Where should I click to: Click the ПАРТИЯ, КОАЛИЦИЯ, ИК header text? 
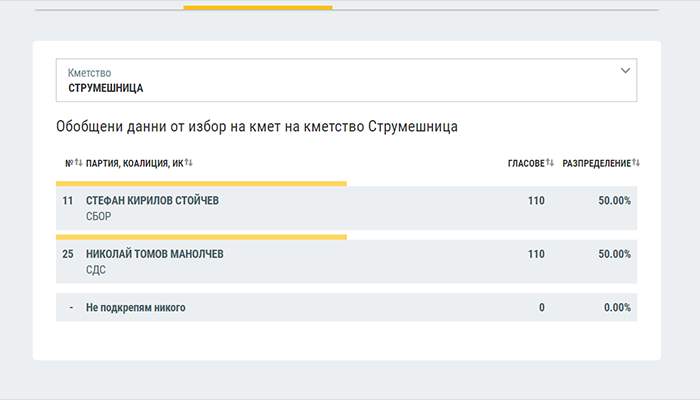point(134,163)
